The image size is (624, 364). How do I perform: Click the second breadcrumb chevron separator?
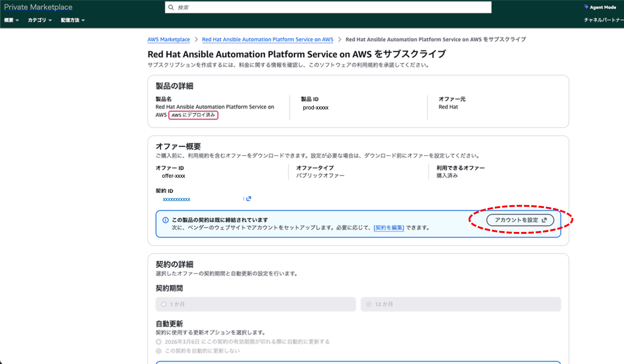click(x=339, y=40)
